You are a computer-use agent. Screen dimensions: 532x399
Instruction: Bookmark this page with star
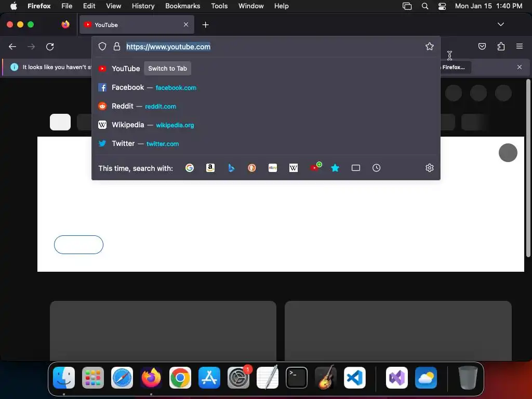(x=430, y=46)
